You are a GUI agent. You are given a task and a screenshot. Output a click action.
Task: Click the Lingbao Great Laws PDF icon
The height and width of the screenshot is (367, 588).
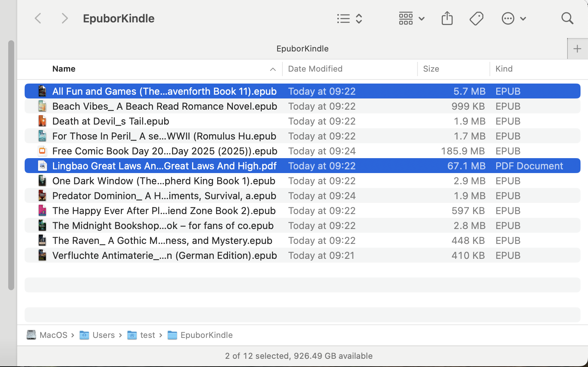point(43,166)
